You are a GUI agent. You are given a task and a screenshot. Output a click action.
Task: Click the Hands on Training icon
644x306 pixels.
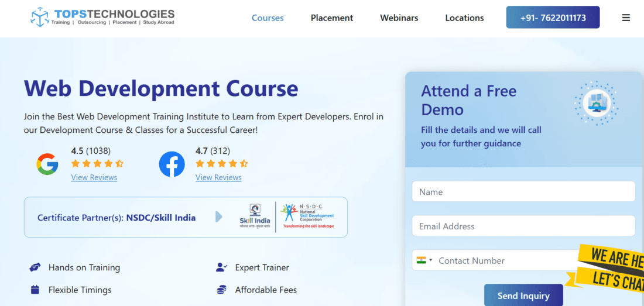pyautogui.click(x=35, y=267)
